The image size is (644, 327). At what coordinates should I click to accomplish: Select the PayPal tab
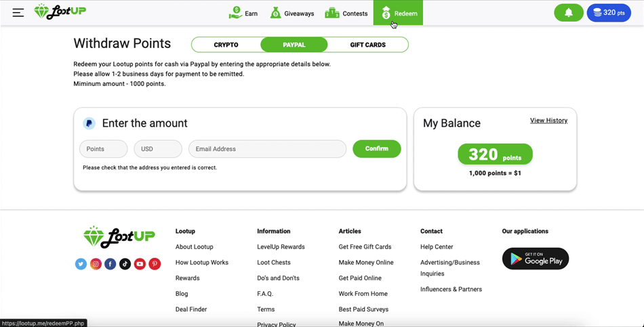click(x=294, y=45)
